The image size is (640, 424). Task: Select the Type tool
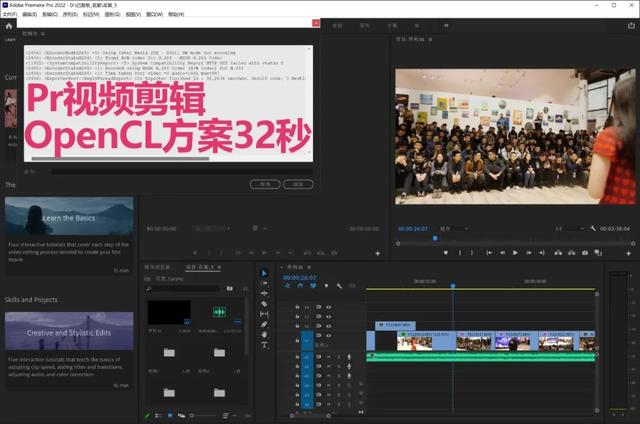coord(264,345)
